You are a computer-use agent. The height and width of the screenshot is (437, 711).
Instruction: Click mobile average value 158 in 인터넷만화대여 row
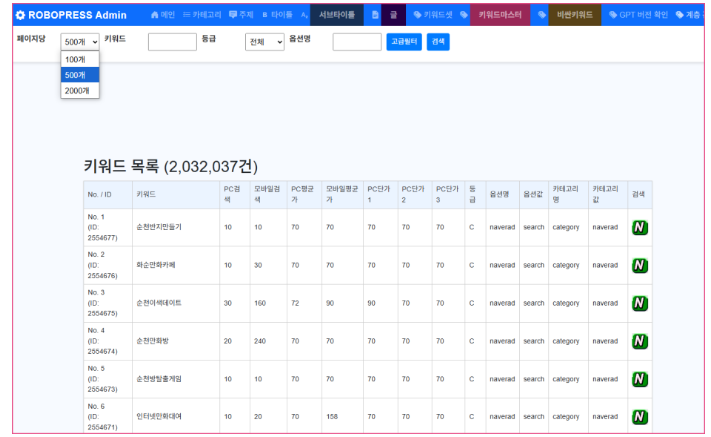[332, 416]
